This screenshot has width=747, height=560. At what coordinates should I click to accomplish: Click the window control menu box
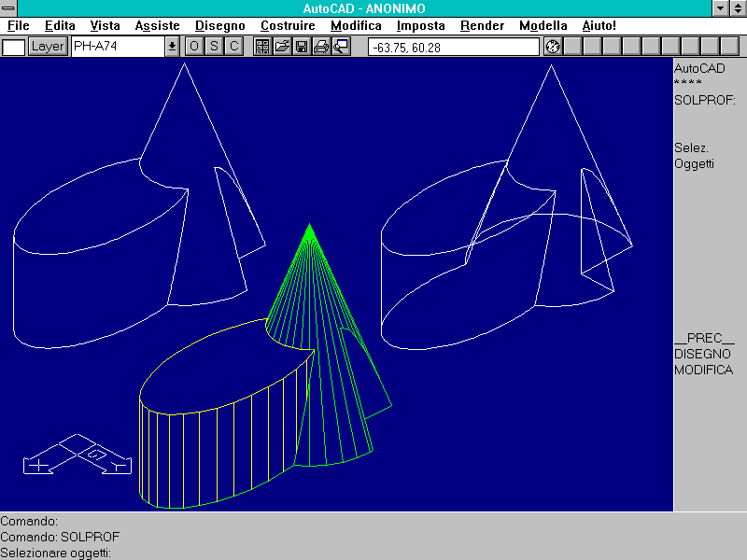tap(8, 8)
